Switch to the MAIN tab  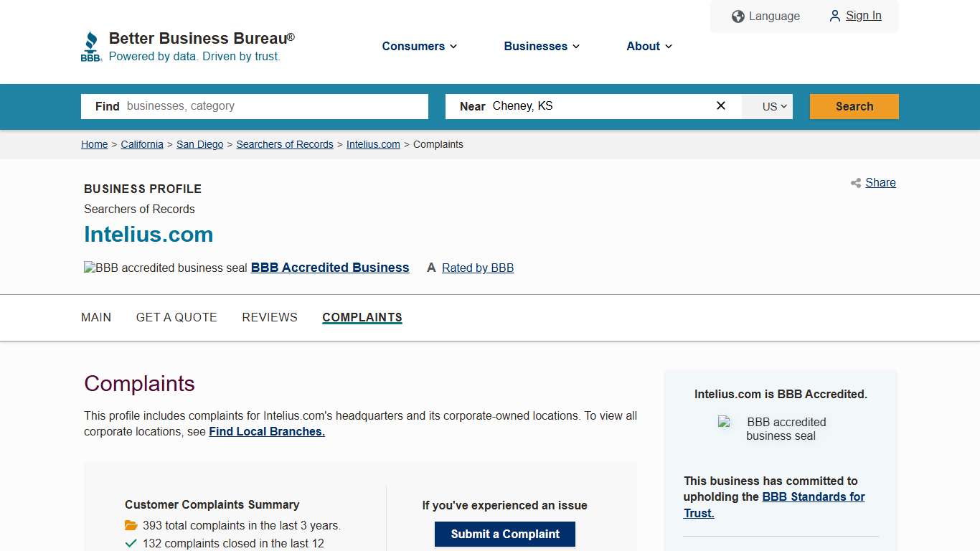tap(96, 317)
